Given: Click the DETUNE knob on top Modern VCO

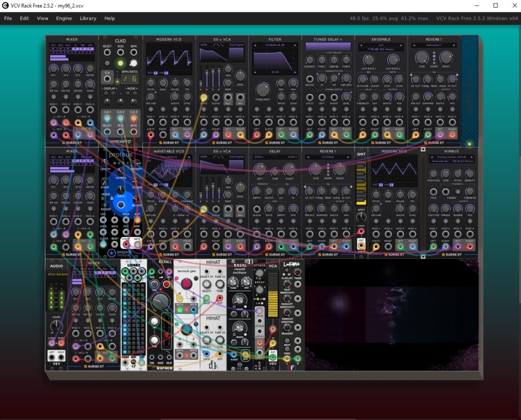Looking at the screenshot, I should pos(151,97).
